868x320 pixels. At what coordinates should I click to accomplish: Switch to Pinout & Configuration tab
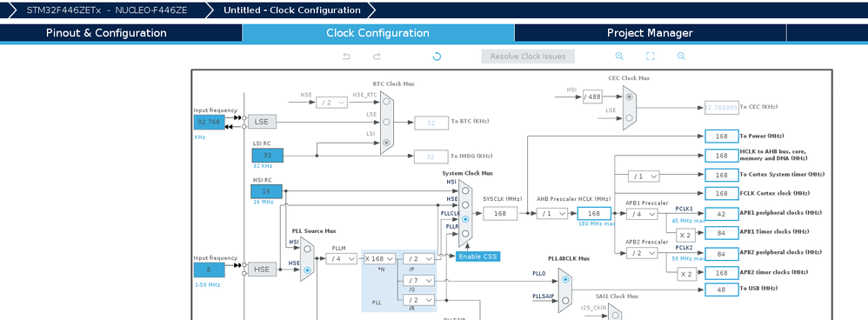(106, 33)
